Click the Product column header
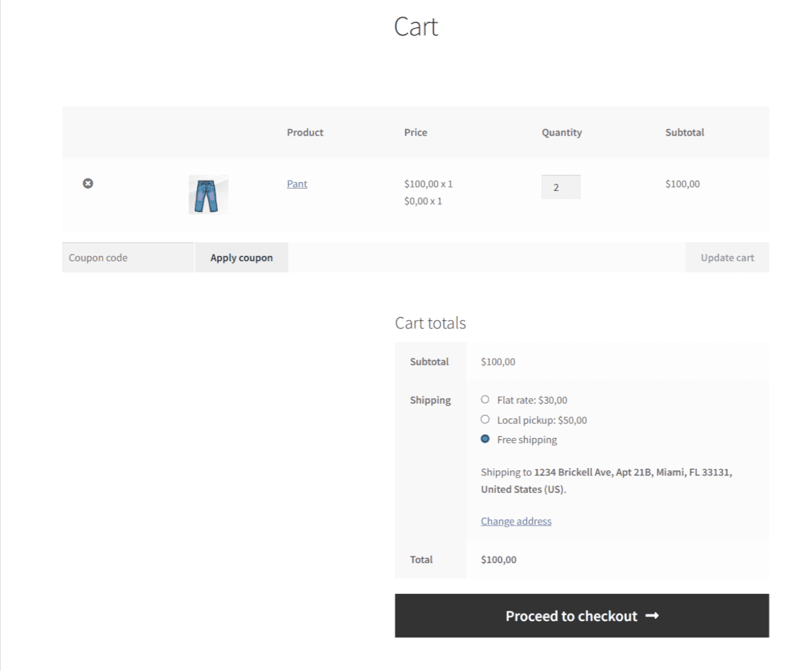 304,132
